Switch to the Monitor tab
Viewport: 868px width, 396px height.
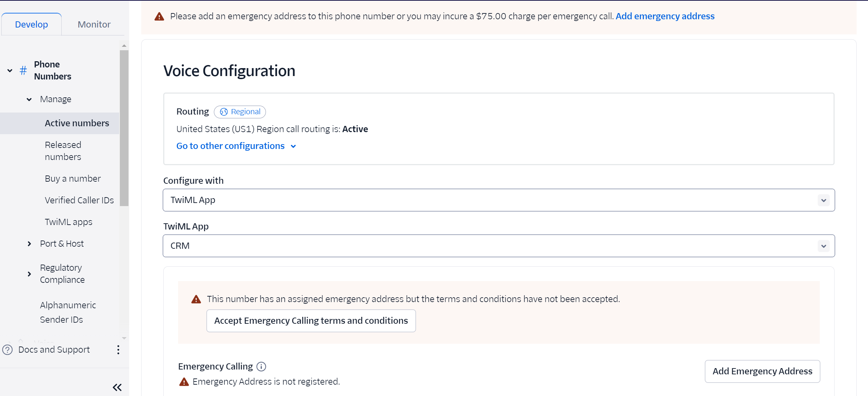tap(94, 24)
